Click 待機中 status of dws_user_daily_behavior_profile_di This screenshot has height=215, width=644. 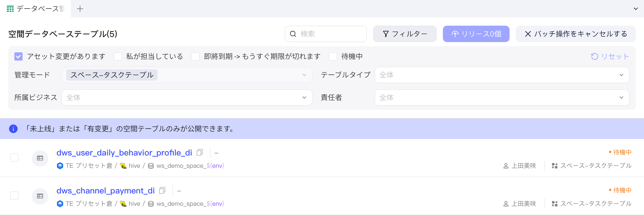[620, 152]
